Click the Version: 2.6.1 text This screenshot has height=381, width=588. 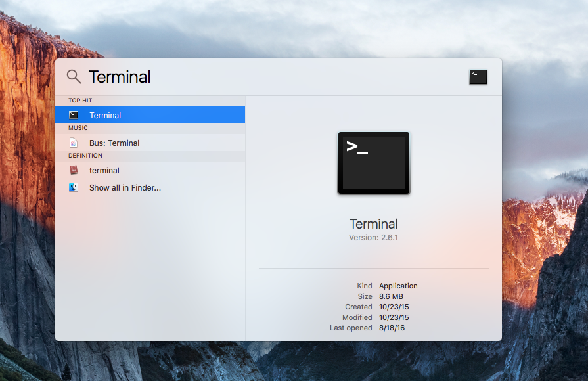click(374, 238)
